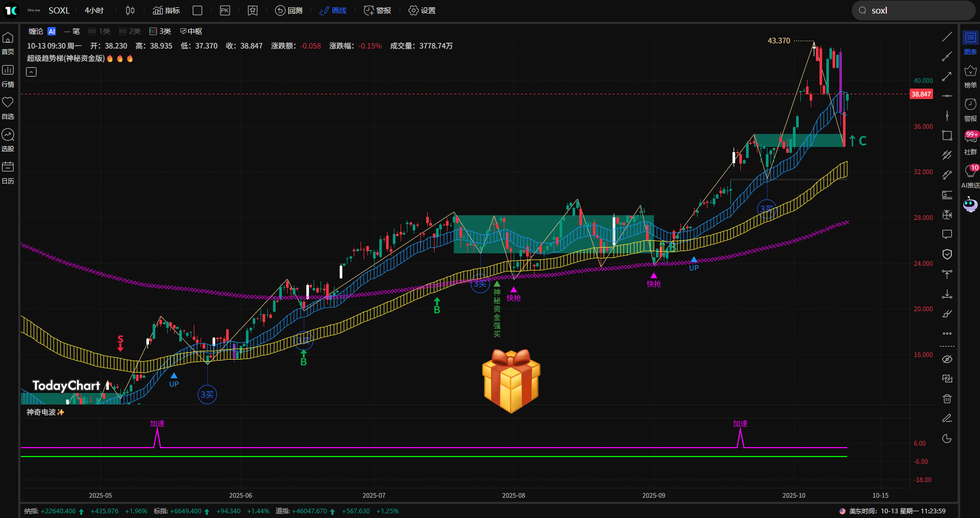Launch the 回测 backtesting feature

[x=289, y=10]
